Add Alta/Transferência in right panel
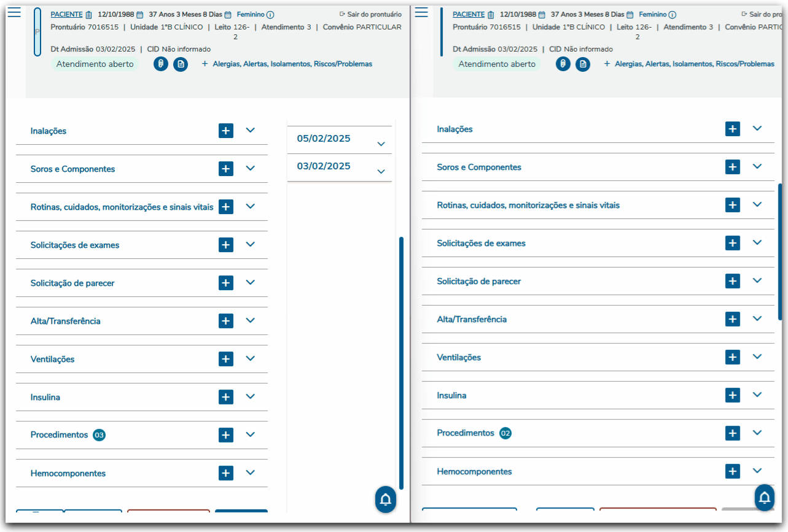Screen dimensions: 788x532 click(733, 319)
